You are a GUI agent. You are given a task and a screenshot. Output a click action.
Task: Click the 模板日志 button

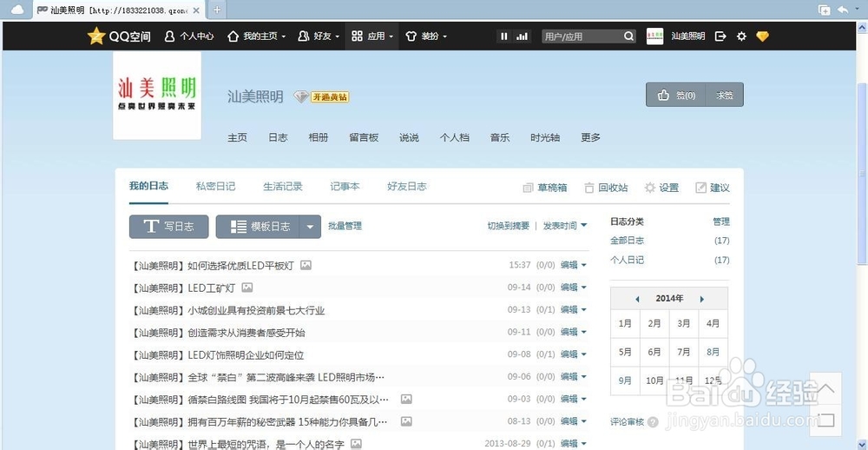click(x=258, y=227)
